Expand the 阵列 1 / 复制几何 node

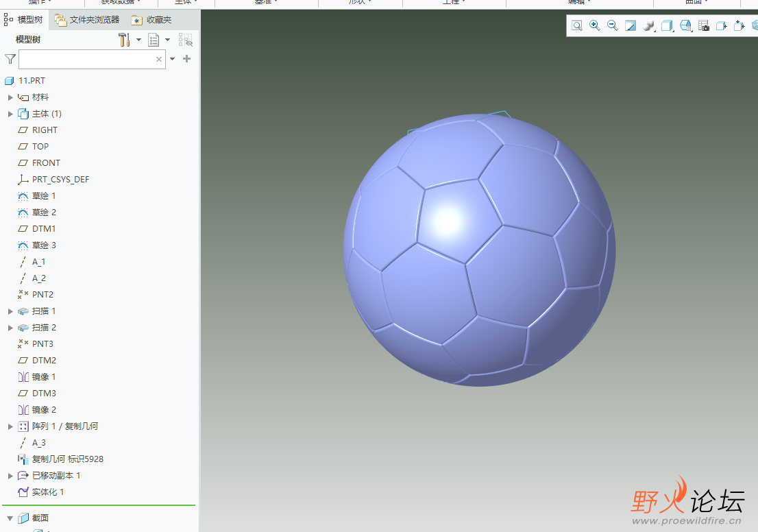click(10, 426)
